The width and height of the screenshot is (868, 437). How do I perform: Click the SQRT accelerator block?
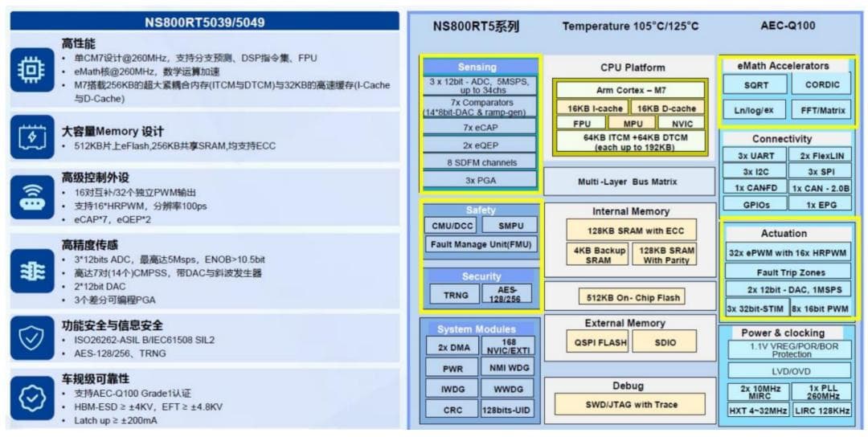[755, 85]
